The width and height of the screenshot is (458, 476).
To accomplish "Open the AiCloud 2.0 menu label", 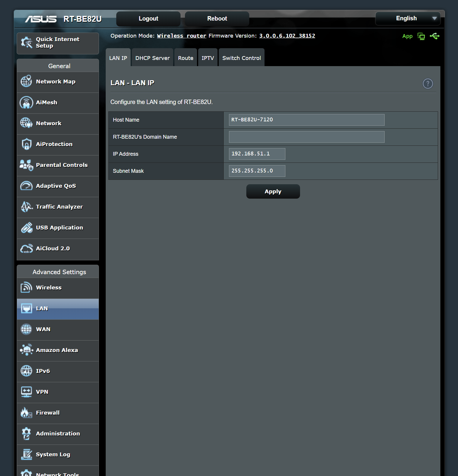I will (x=53, y=248).
